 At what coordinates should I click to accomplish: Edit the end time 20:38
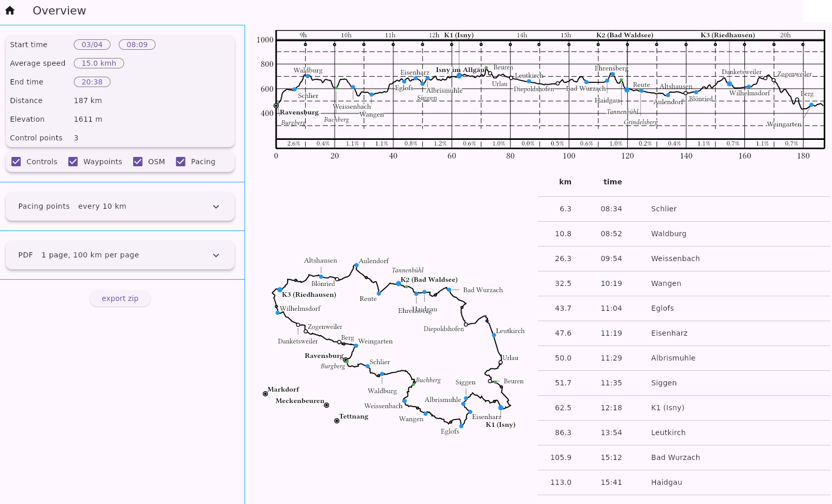pyautogui.click(x=92, y=82)
